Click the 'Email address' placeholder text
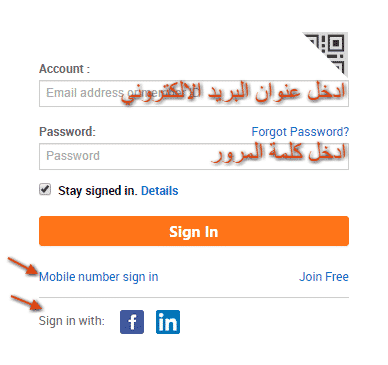Image resolution: width=388 pixels, height=365 pixels. (85, 93)
